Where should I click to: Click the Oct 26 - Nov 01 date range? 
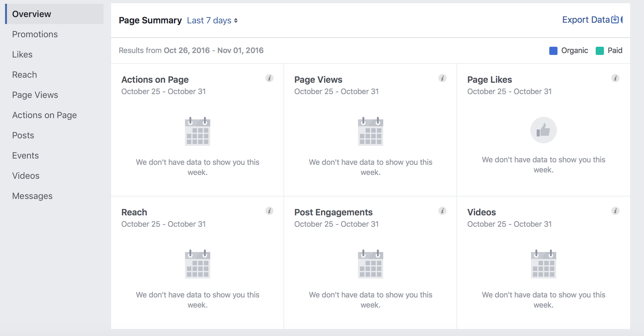[x=213, y=50]
